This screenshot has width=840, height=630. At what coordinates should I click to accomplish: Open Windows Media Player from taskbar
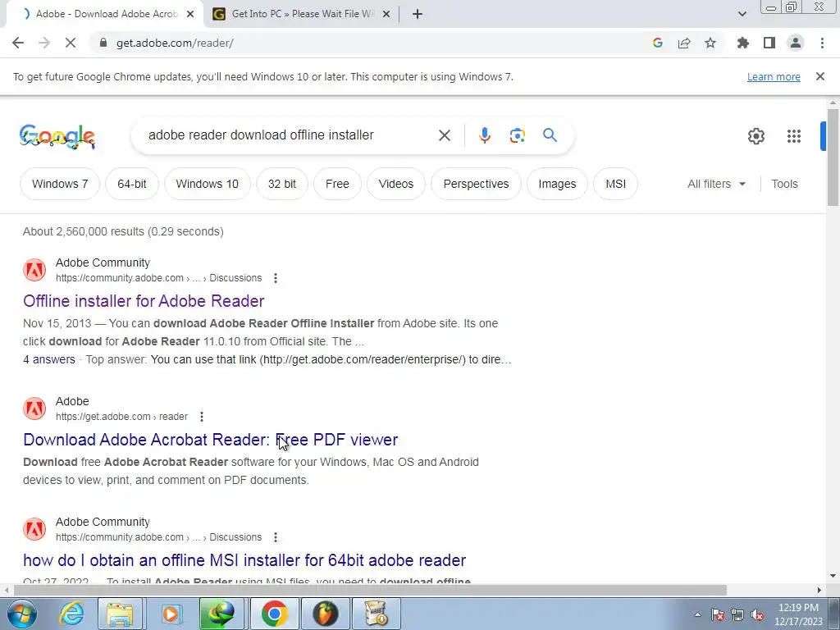coord(171,614)
